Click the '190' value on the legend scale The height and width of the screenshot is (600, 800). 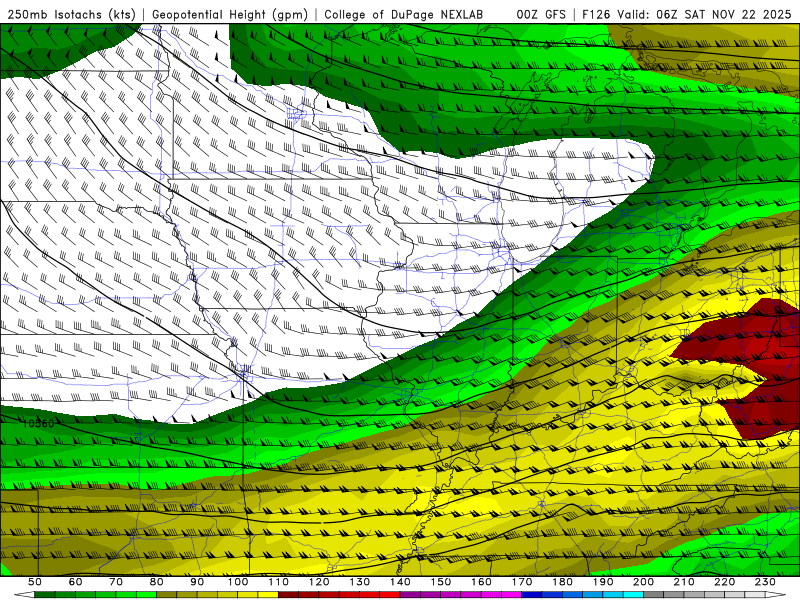tap(603, 582)
